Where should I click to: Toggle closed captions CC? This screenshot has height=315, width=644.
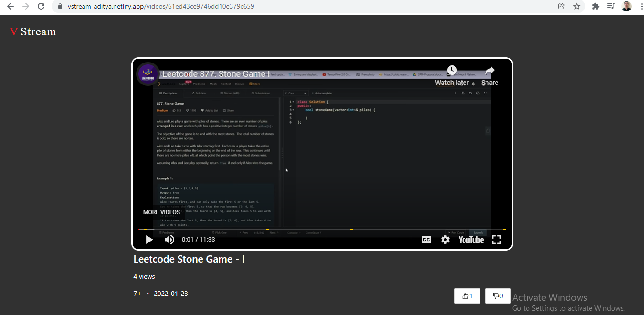(426, 240)
